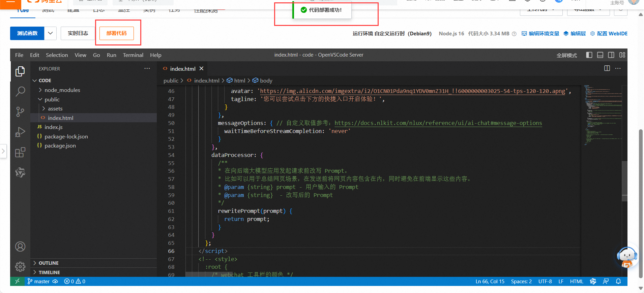Open the File menu
644x293 pixels.
(x=19, y=55)
